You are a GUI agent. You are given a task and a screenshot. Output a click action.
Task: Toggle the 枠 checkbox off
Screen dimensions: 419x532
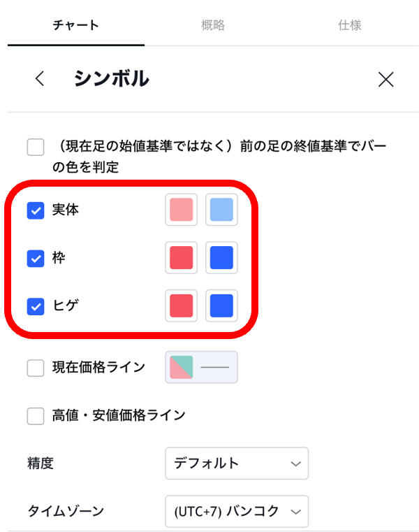click(x=36, y=258)
